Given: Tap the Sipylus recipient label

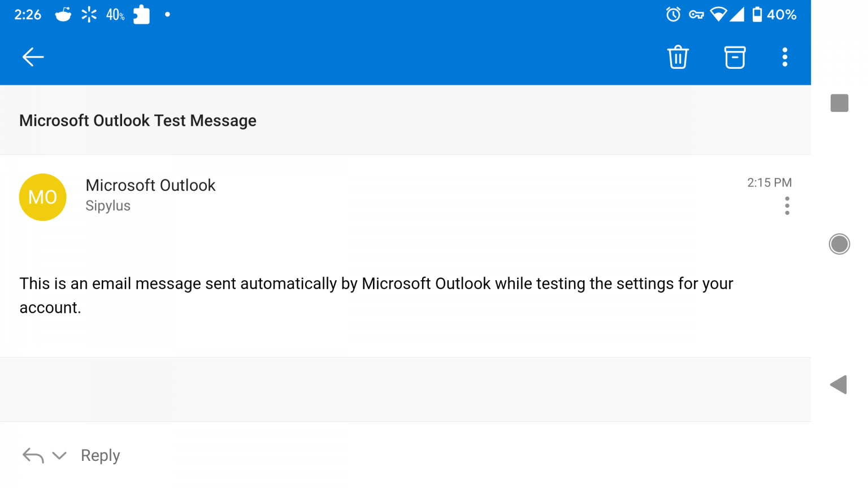Looking at the screenshot, I should click(108, 206).
